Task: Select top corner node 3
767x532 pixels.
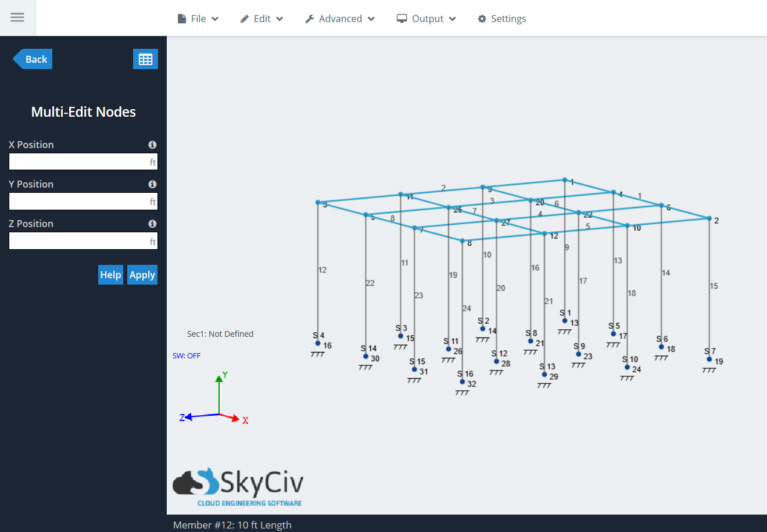Action: click(x=318, y=203)
